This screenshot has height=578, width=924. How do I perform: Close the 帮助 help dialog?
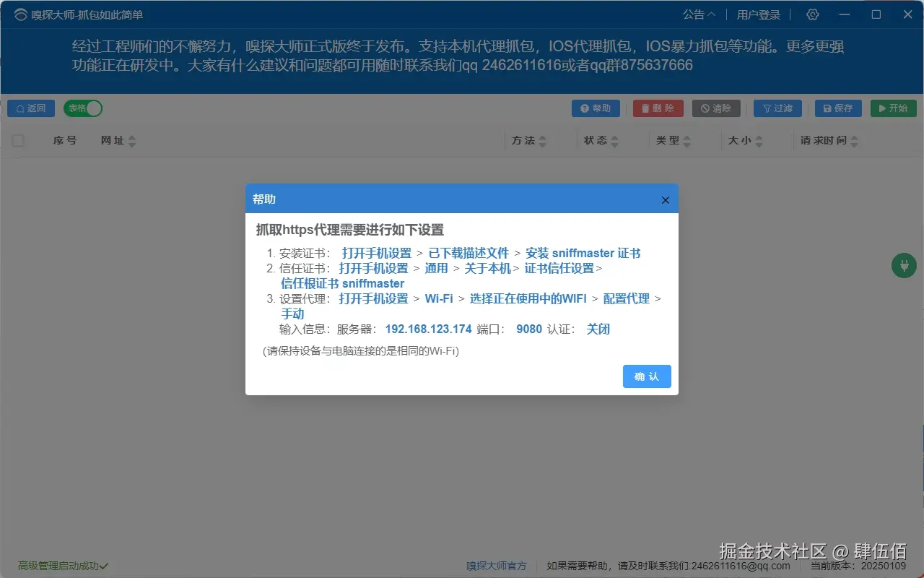click(x=666, y=200)
